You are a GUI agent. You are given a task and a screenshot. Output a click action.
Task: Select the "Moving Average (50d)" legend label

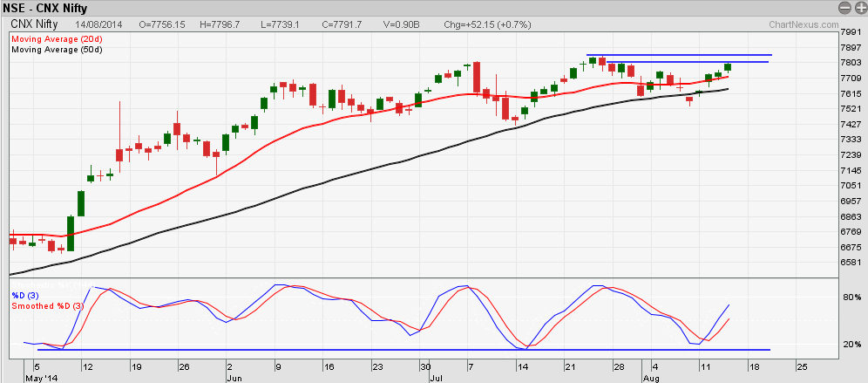point(57,50)
